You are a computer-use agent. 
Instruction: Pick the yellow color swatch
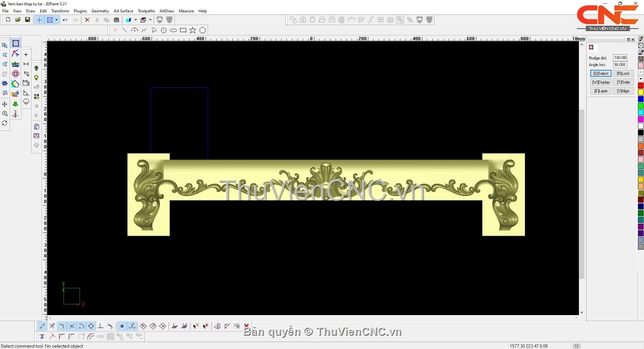click(641, 92)
